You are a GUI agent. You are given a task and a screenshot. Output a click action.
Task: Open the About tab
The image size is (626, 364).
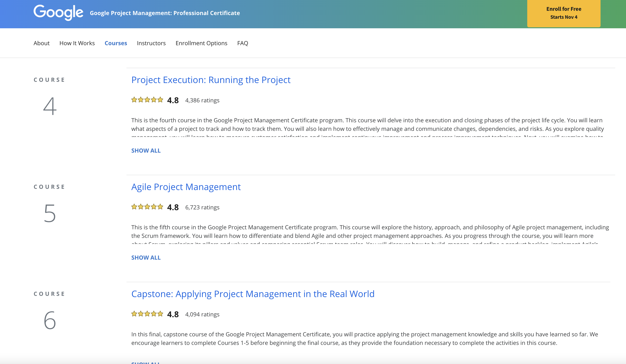42,43
